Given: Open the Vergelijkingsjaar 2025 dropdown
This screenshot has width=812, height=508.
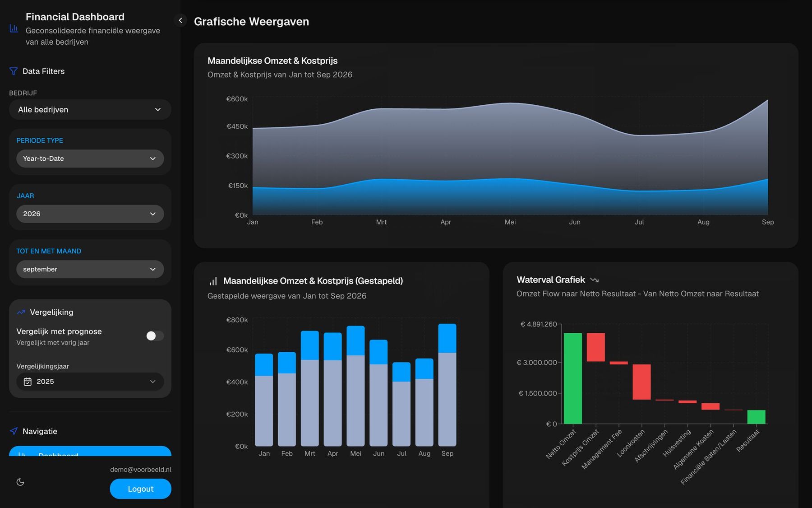Looking at the screenshot, I should pos(90,382).
